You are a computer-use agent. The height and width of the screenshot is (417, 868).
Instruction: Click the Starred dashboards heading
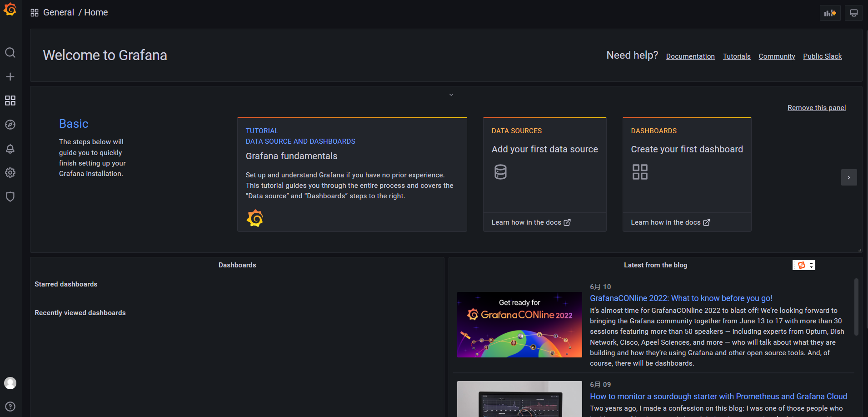[66, 284]
